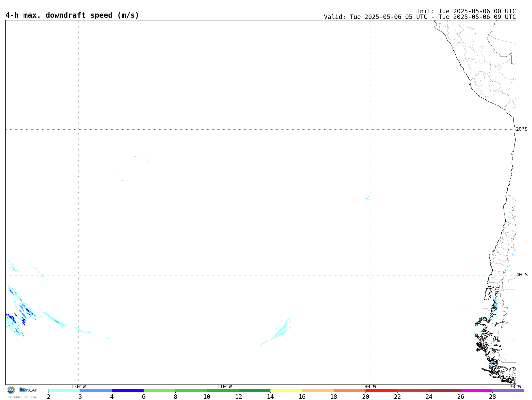Click the 40°S latitude label
The height and width of the screenshot is (400, 532).
522,275
